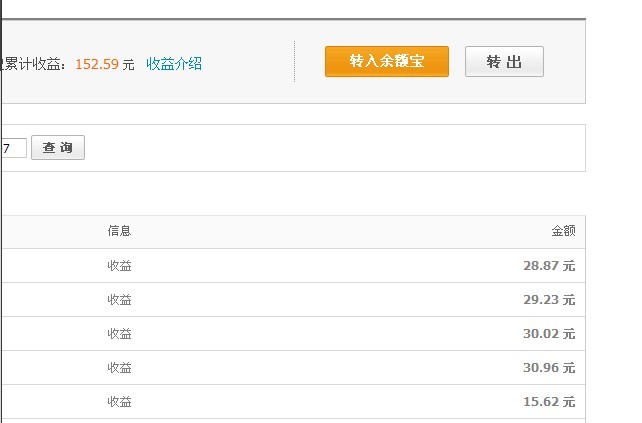Click the 信息 column header
Image resolution: width=642 pixels, height=423 pixels.
(x=120, y=231)
